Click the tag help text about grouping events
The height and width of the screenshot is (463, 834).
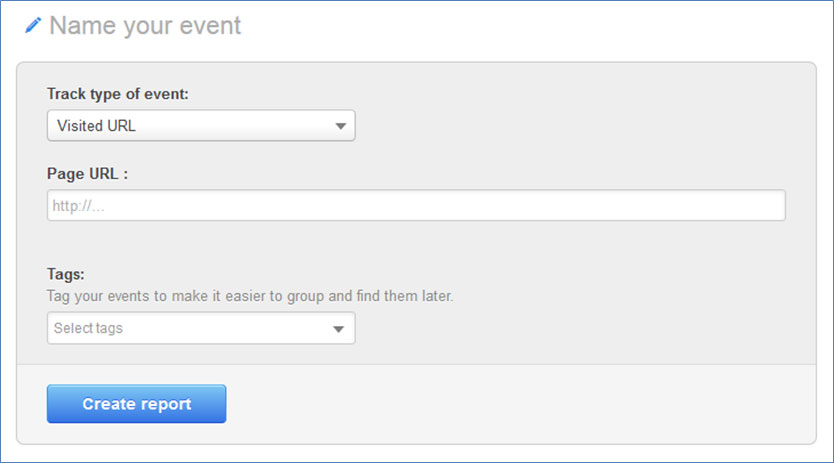coord(250,296)
